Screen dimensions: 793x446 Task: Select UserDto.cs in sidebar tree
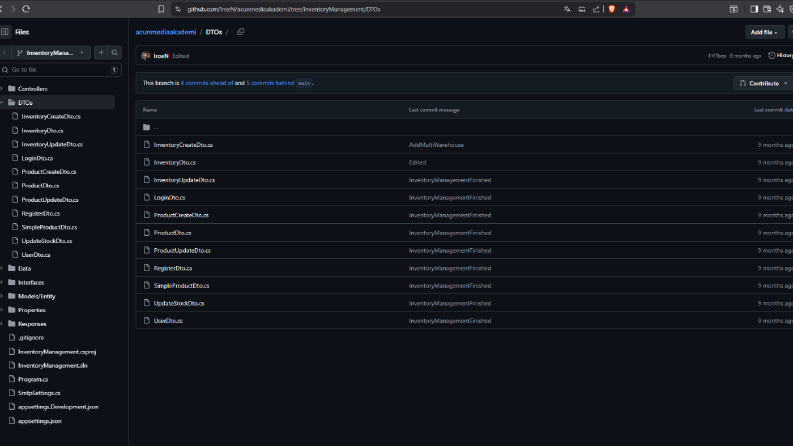coord(35,255)
